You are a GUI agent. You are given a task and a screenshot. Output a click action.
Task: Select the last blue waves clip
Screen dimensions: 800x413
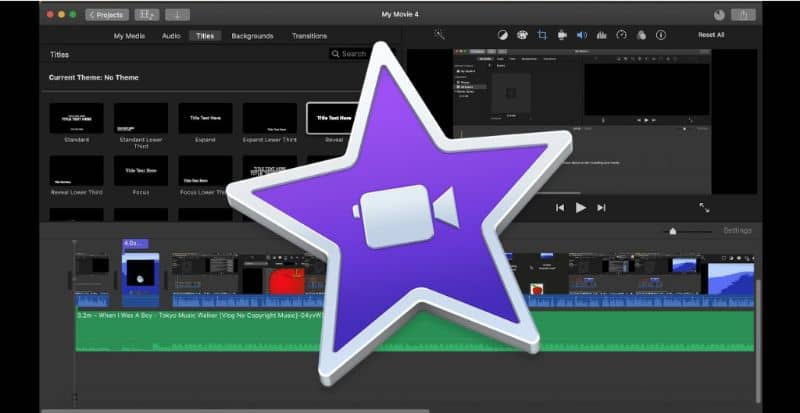click(731, 279)
